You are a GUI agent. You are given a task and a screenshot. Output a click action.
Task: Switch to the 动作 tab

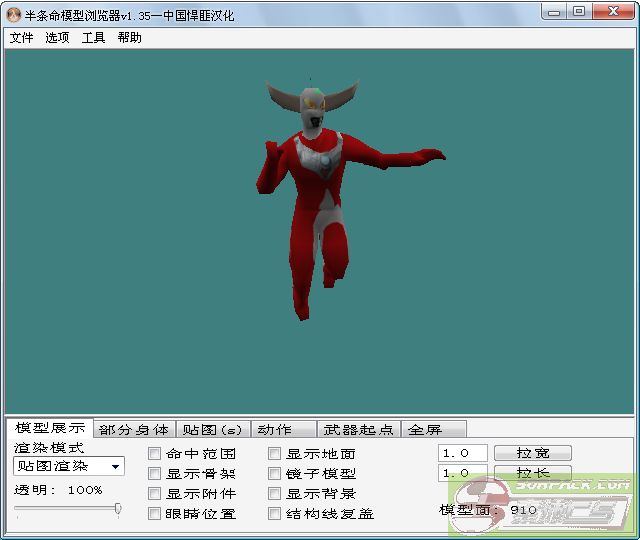(274, 430)
